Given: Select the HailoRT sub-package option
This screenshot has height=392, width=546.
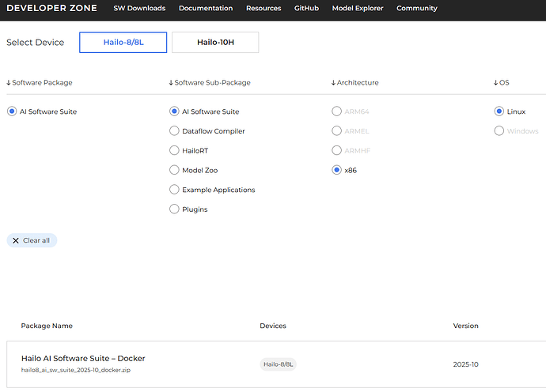Looking at the screenshot, I should coord(175,150).
